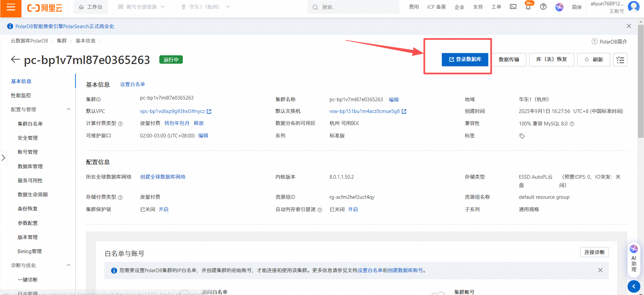Close the PolarSearch announcement banner
This screenshot has height=295, width=644.
[x=629, y=26]
